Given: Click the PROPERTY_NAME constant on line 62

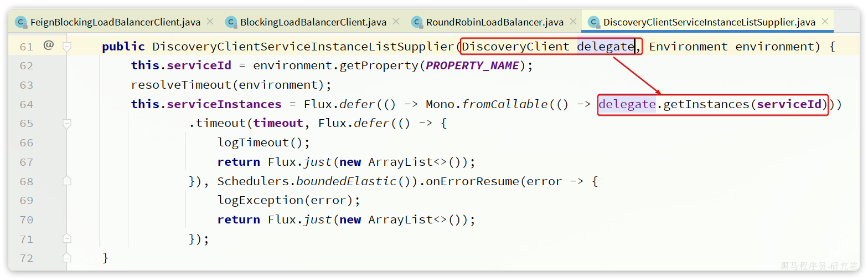Looking at the screenshot, I should point(472,66).
